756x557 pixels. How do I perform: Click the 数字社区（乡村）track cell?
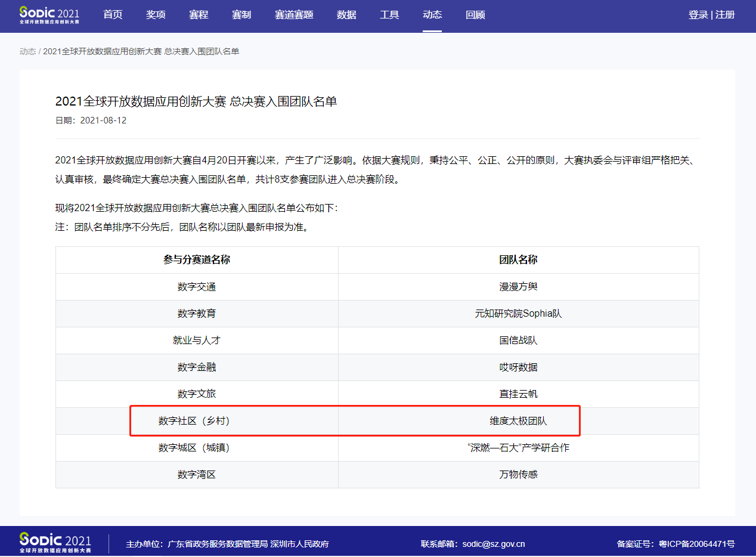pos(197,421)
